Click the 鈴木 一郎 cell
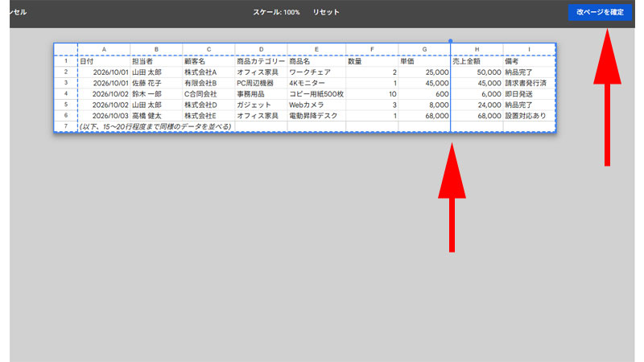644x362 pixels. point(156,93)
